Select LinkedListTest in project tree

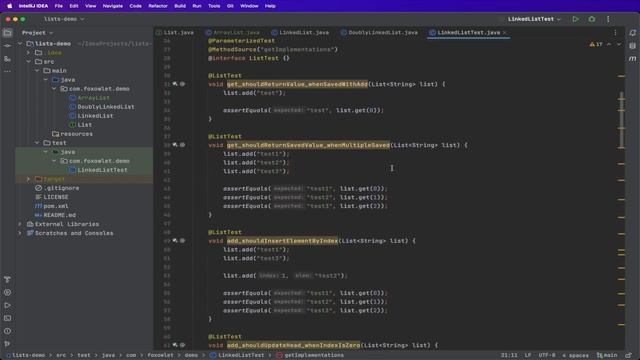click(102, 170)
